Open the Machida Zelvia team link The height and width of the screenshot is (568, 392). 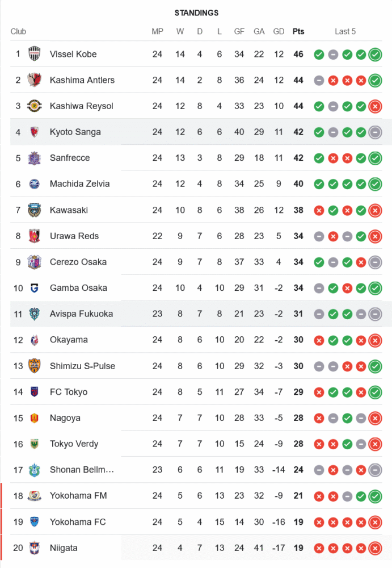pos(79,184)
